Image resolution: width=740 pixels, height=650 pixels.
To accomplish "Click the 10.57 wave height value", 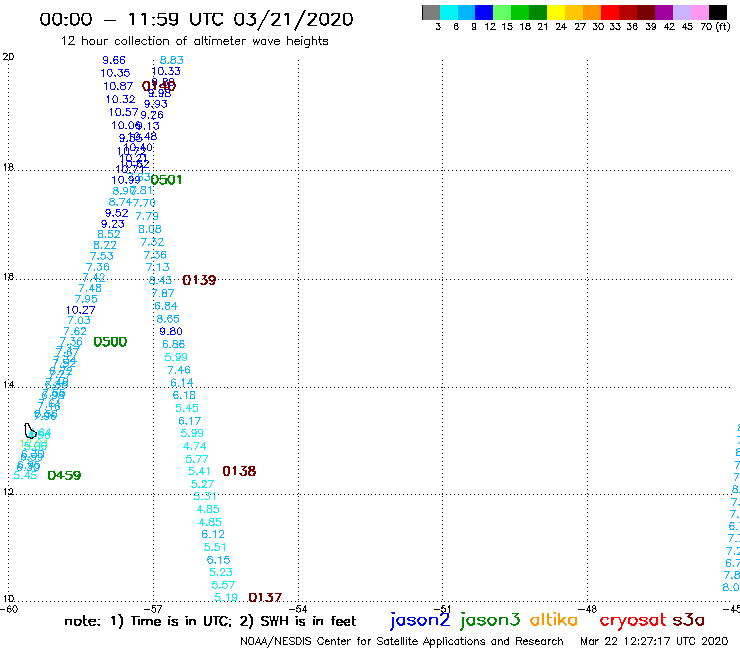I will click(x=124, y=112).
